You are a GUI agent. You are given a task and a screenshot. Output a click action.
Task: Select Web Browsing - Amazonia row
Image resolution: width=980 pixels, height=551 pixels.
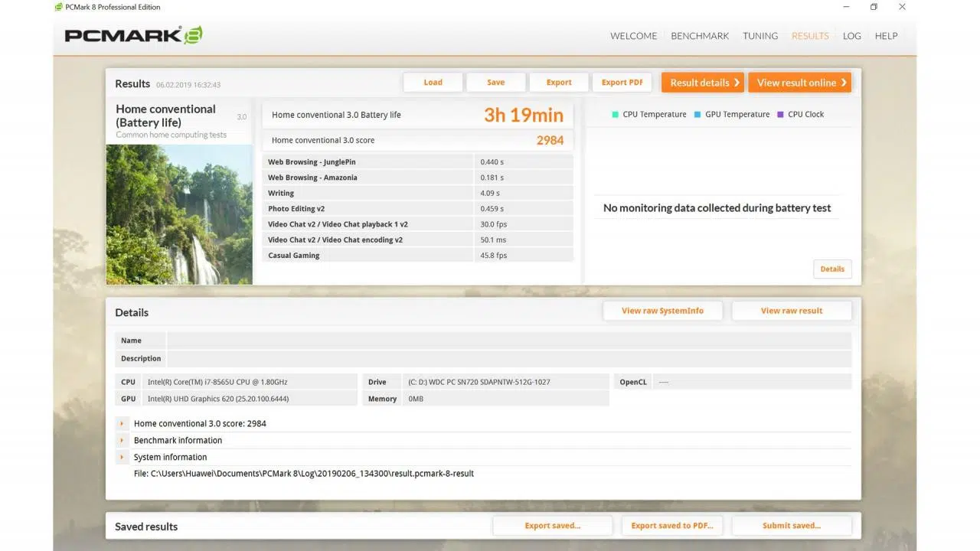[418, 178]
